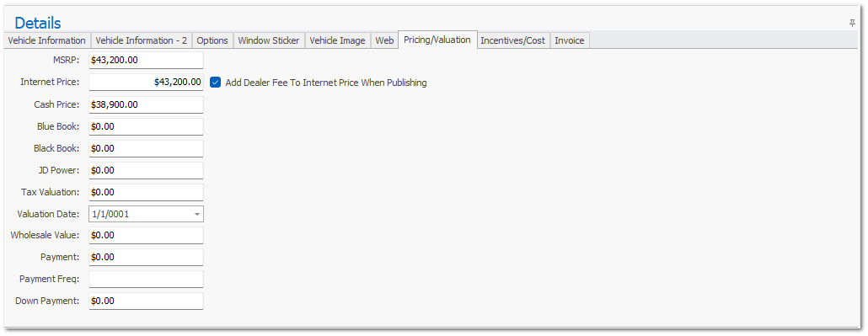868x336 pixels.
Task: Switch to the Web tab
Action: [x=384, y=40]
